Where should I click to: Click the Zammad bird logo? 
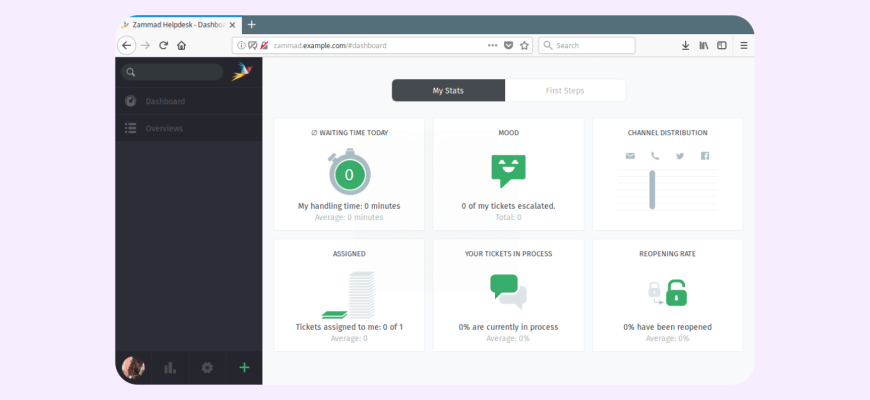click(x=242, y=72)
